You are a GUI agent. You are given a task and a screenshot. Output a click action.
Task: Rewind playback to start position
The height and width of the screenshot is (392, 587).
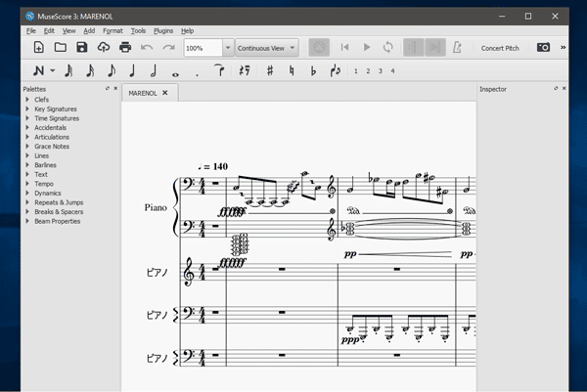[344, 47]
